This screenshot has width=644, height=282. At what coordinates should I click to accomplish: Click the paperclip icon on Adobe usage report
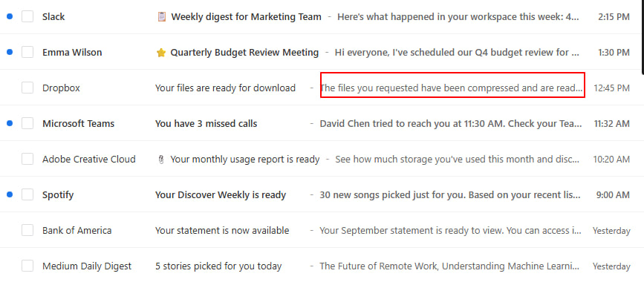point(161,160)
